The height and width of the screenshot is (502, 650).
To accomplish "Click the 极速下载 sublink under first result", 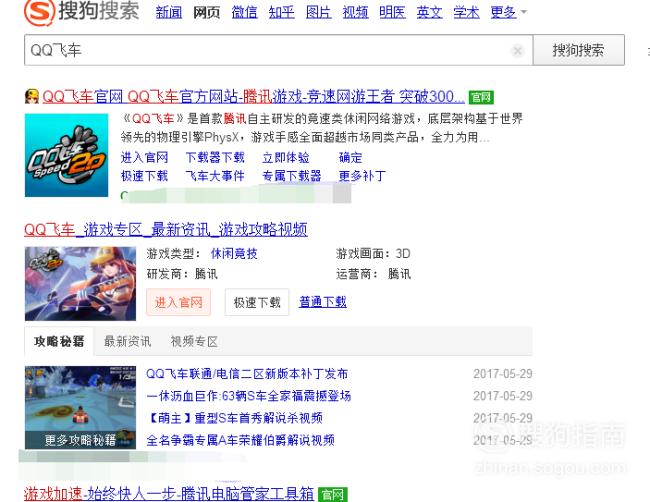I will tap(144, 176).
